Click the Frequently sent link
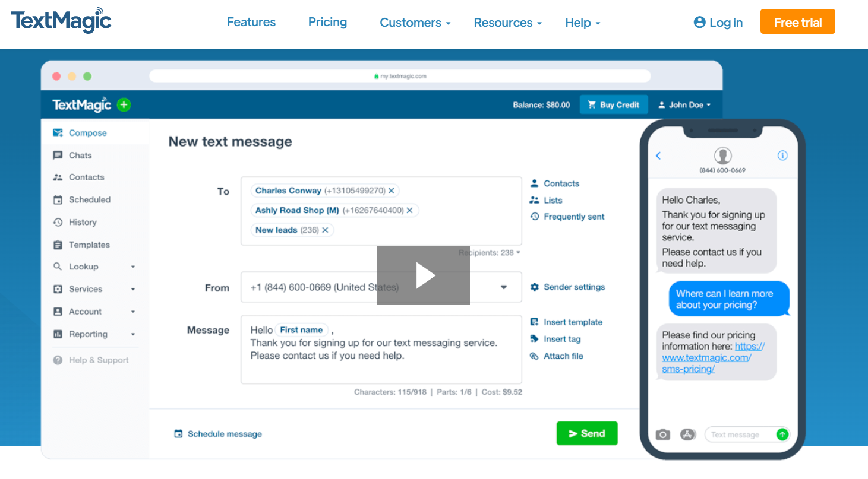Image resolution: width=868 pixels, height=479 pixels. 567,217
